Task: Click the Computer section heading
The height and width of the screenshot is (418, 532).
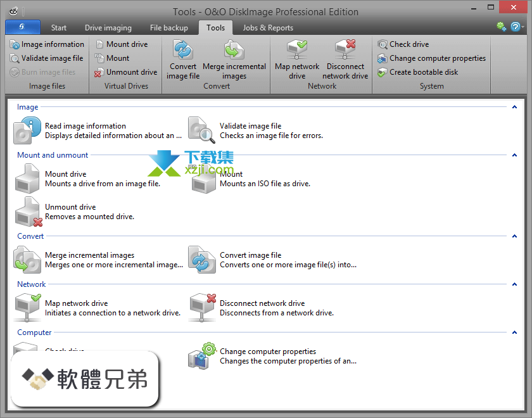Action: pyautogui.click(x=34, y=333)
